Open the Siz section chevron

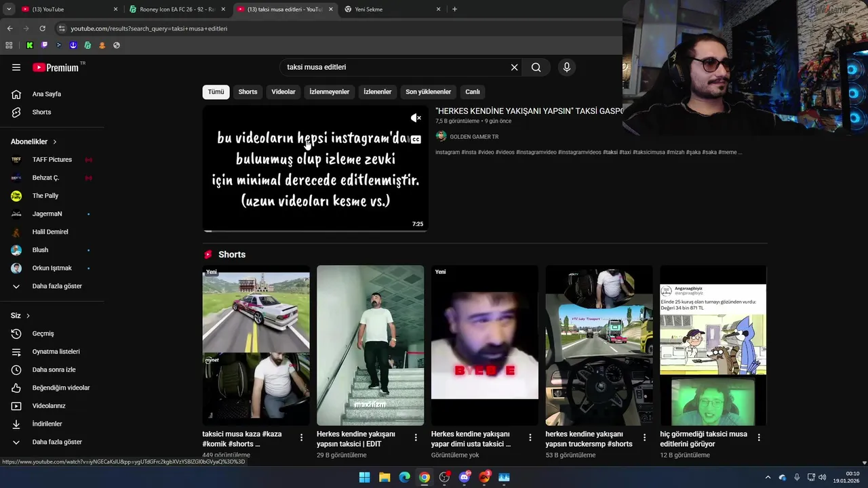click(28, 316)
